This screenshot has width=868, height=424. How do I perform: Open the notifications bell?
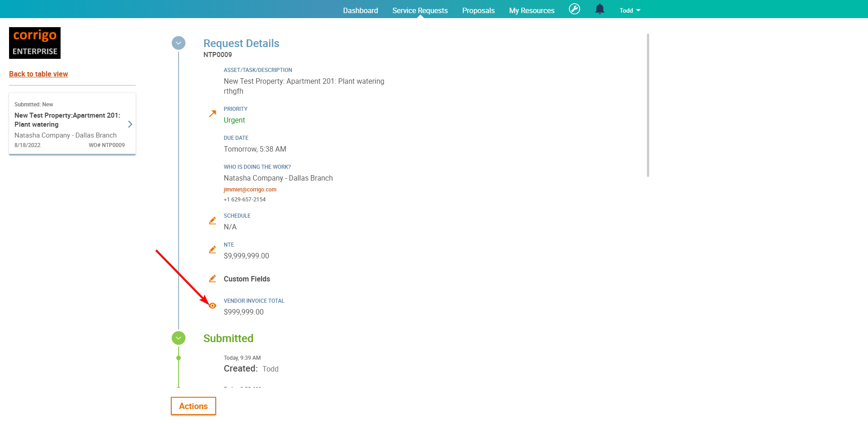(599, 9)
